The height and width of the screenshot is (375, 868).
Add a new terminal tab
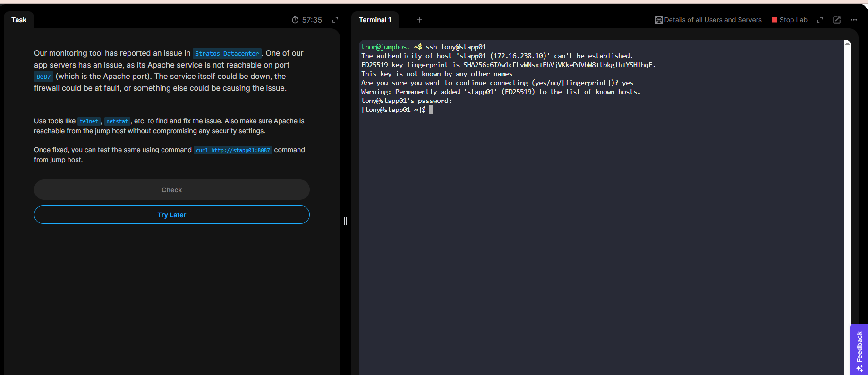tap(419, 20)
